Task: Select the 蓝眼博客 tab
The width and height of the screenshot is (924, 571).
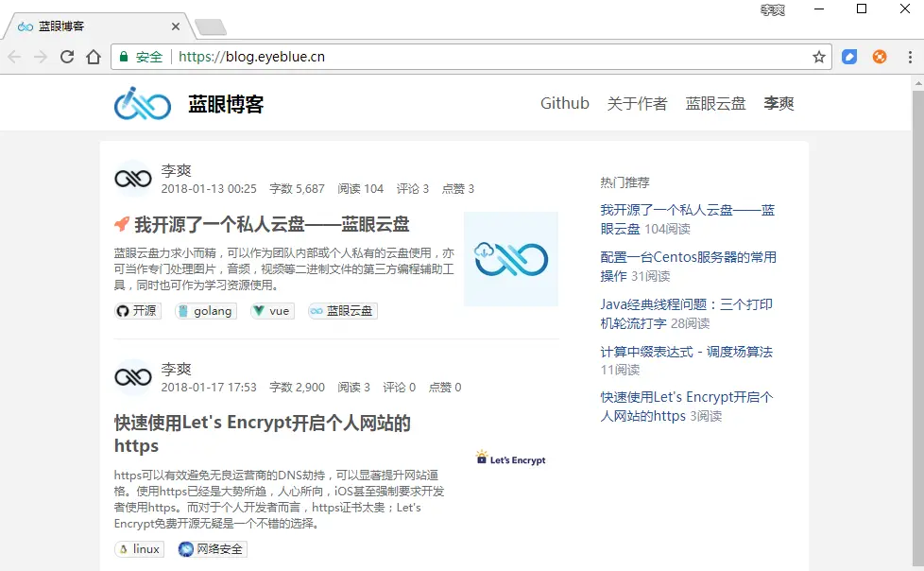Action: pos(99,26)
